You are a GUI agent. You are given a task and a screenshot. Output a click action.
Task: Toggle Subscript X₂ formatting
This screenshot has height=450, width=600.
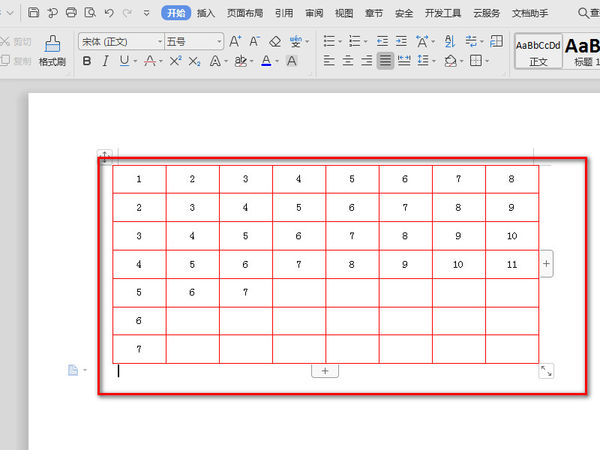click(194, 61)
